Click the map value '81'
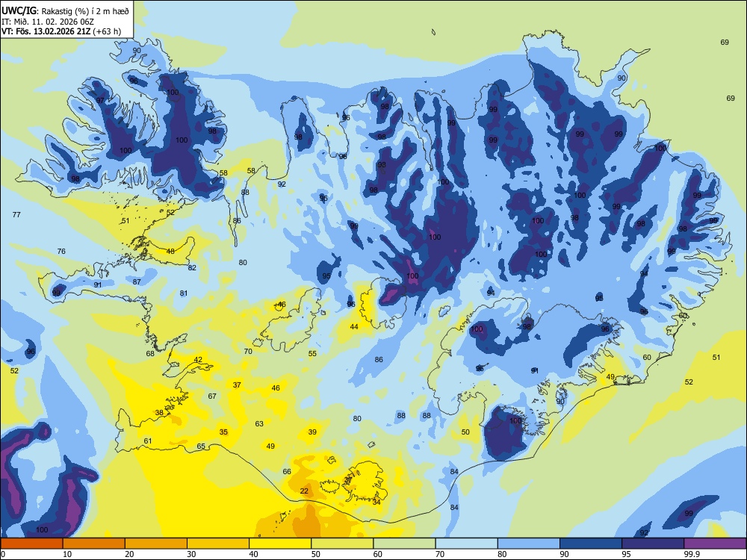 184,293
